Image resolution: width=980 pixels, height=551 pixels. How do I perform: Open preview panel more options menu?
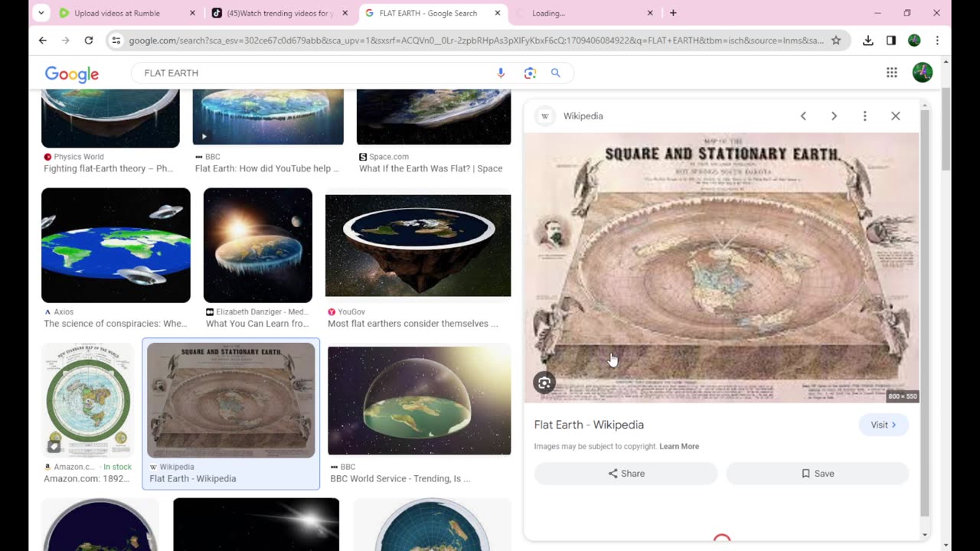(865, 116)
